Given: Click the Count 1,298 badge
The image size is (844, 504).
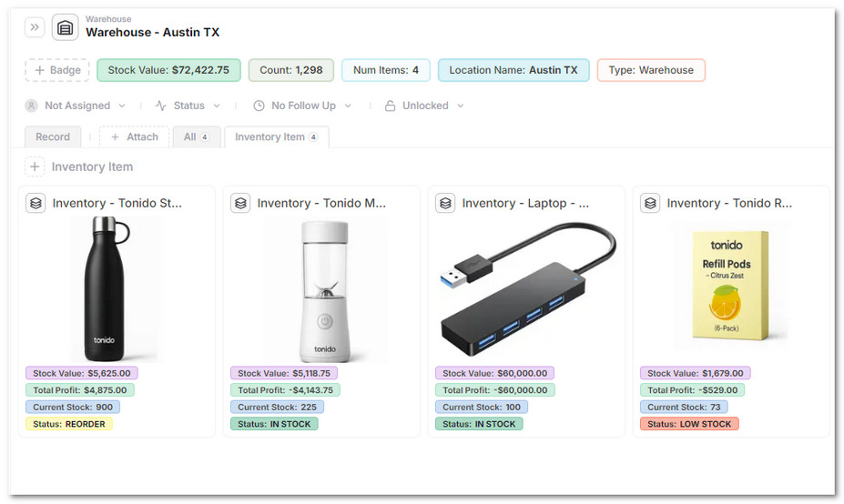Looking at the screenshot, I should point(291,70).
